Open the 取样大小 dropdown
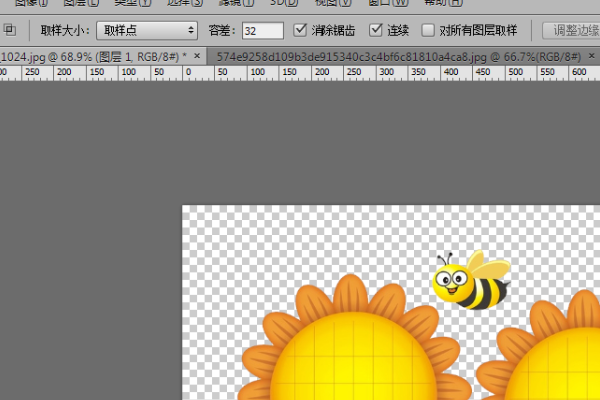Image resolution: width=600 pixels, height=400 pixels. (150, 31)
